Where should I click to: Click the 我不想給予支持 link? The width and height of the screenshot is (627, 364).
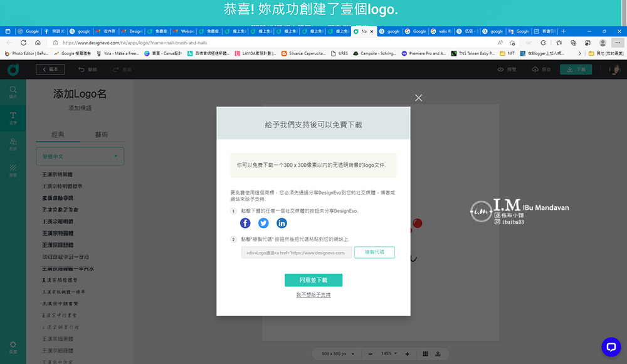coord(312,294)
